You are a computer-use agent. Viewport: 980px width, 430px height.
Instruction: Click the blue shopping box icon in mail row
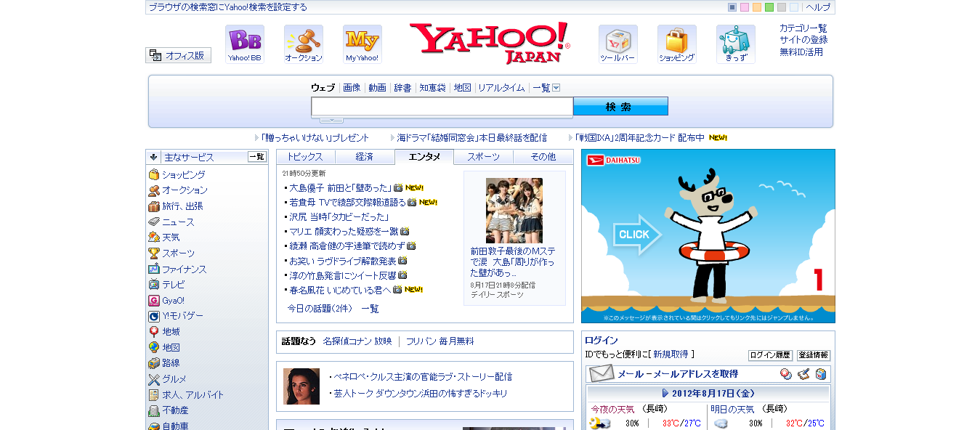tap(821, 374)
